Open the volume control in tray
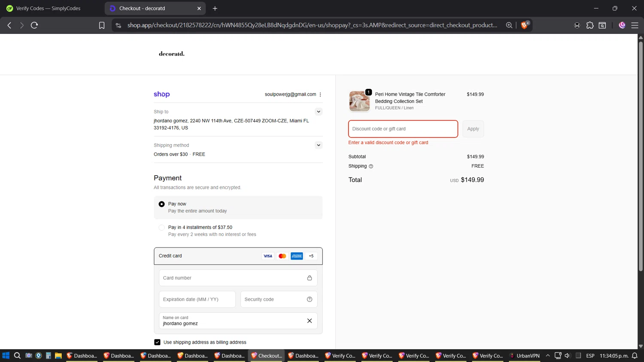644x362 pixels. [568, 356]
